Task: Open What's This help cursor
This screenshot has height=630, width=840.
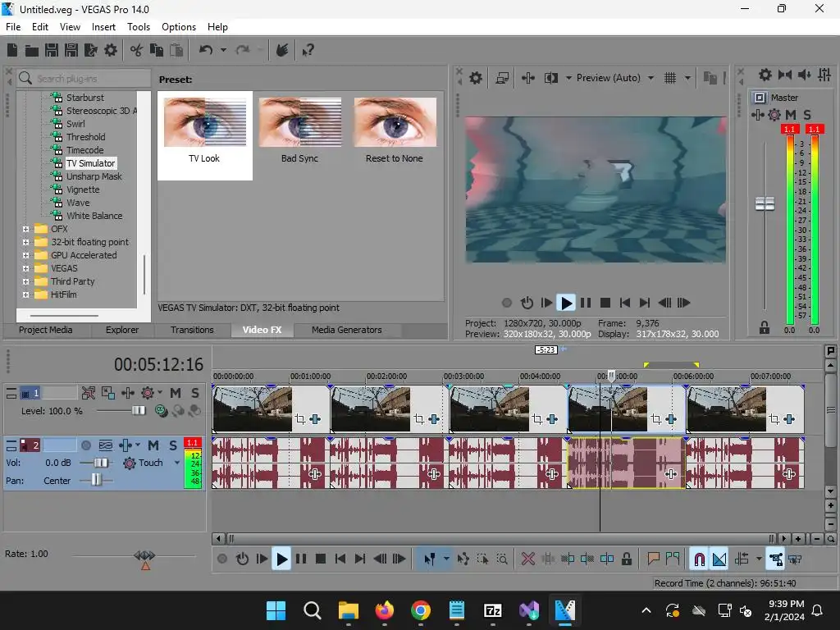Action: click(x=308, y=50)
